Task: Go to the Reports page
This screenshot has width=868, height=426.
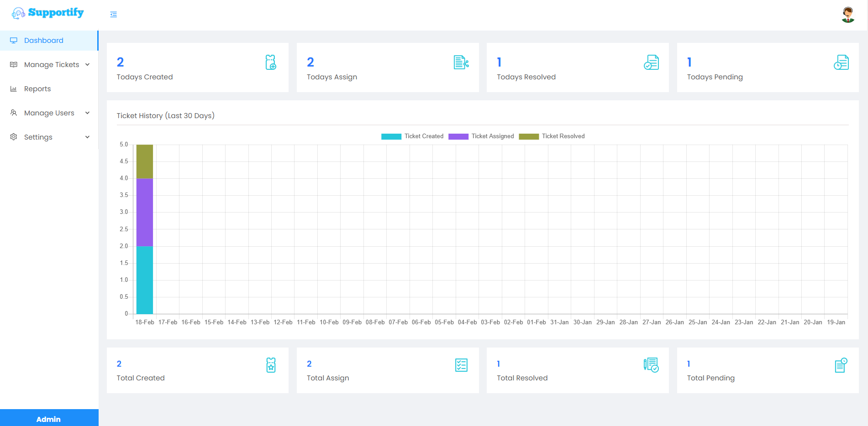Action: (x=37, y=89)
